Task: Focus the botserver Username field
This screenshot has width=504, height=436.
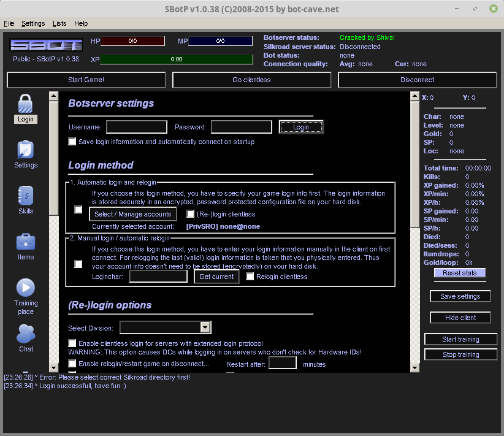Action: coord(137,127)
